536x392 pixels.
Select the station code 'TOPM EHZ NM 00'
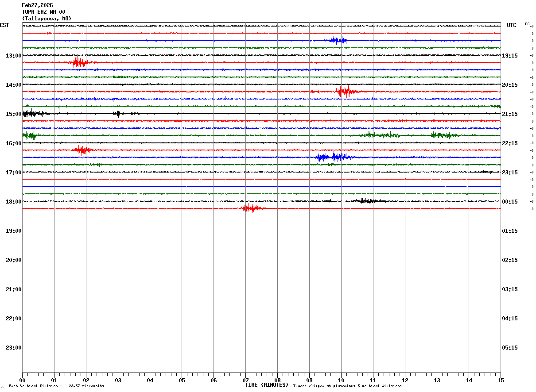point(43,12)
